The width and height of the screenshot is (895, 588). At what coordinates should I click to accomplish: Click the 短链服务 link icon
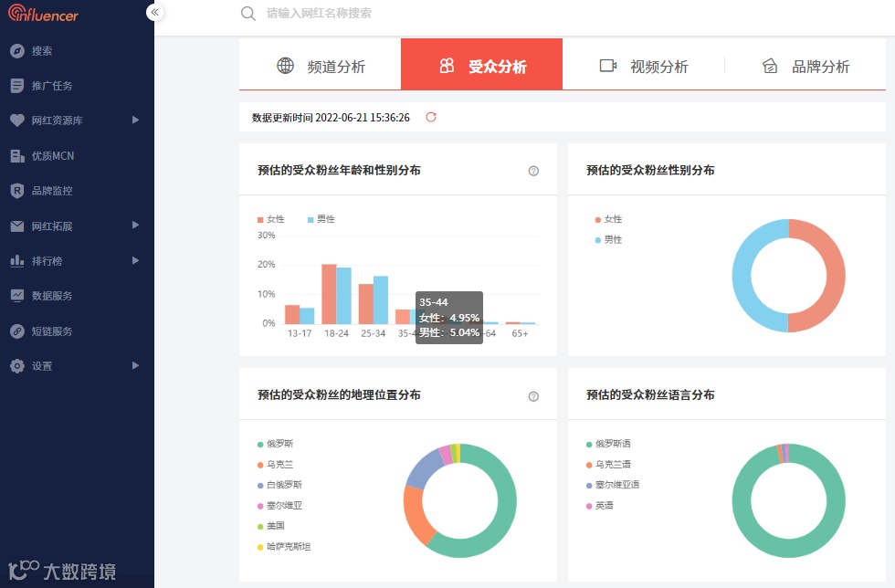click(17, 331)
